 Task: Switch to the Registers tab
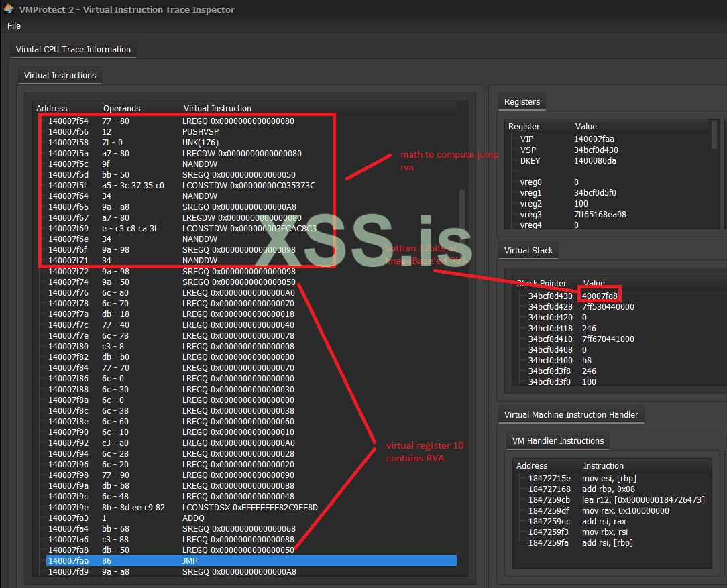coord(522,101)
